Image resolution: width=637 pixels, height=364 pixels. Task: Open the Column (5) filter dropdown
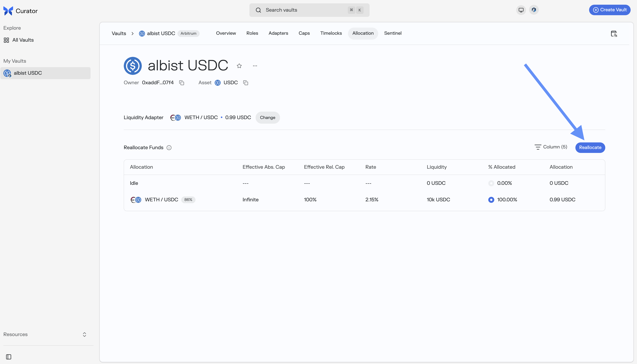click(551, 147)
